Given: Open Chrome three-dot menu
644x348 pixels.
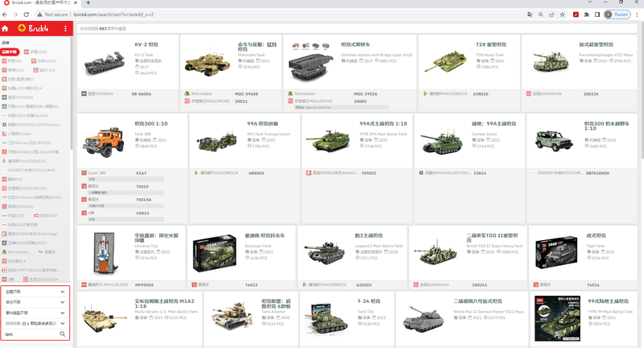Looking at the screenshot, I should point(637,14).
